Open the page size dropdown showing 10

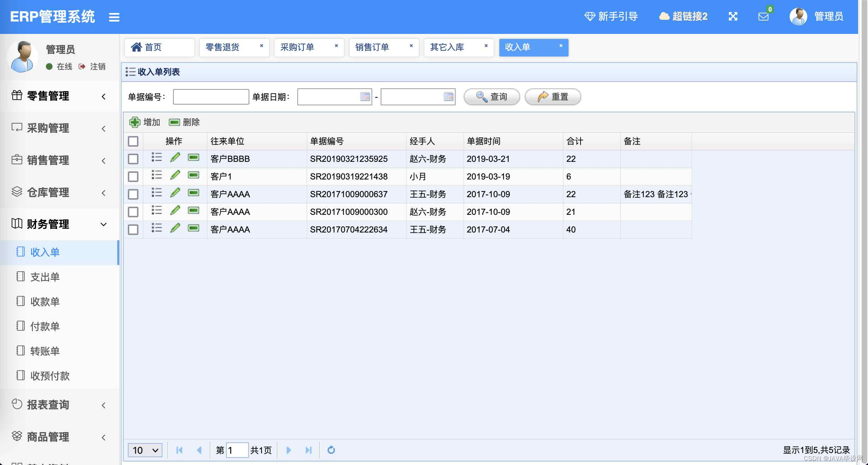point(145,450)
